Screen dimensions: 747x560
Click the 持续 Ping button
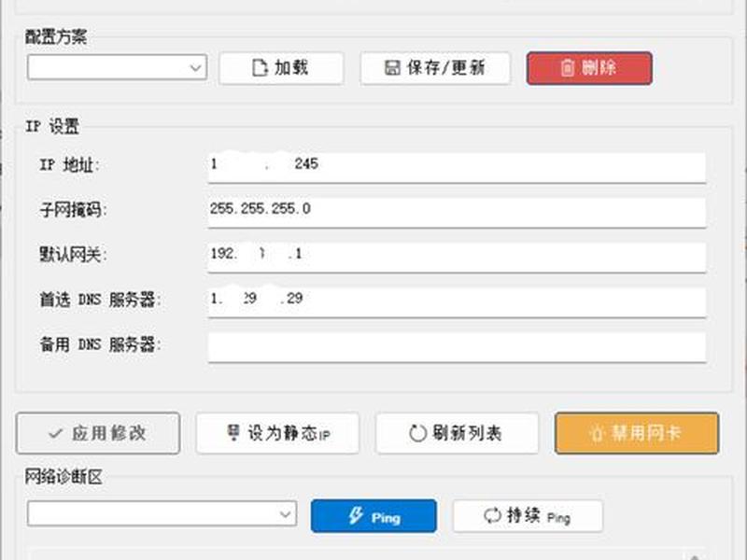point(528,516)
